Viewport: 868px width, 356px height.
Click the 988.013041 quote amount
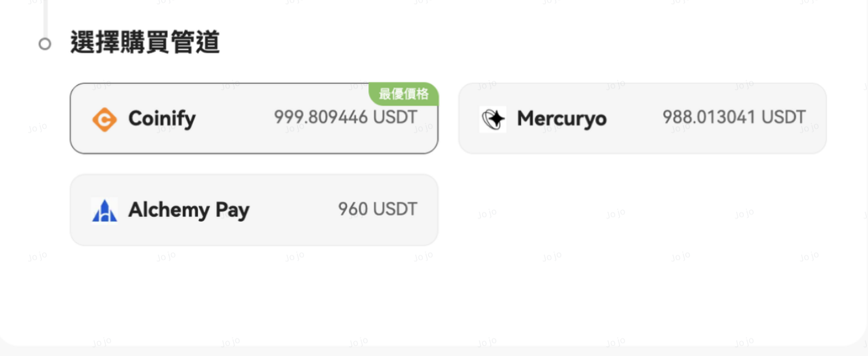pyautogui.click(x=709, y=118)
